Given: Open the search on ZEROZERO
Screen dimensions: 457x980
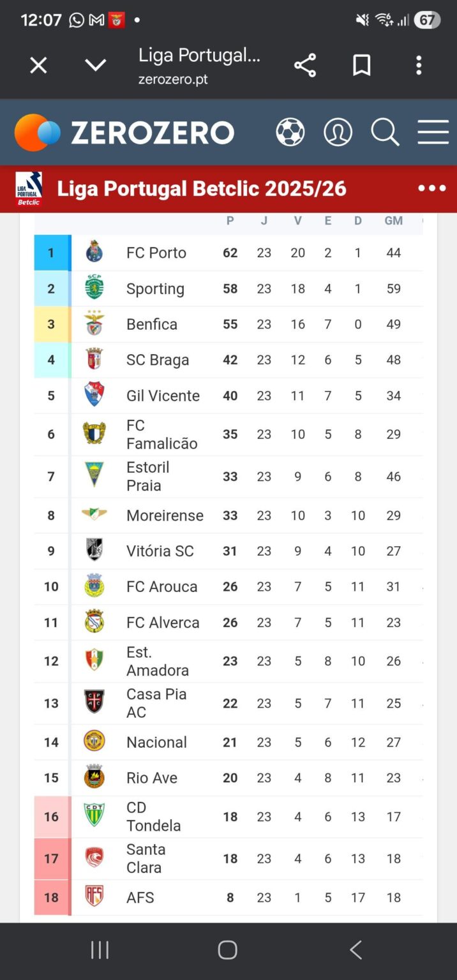Looking at the screenshot, I should [x=385, y=132].
